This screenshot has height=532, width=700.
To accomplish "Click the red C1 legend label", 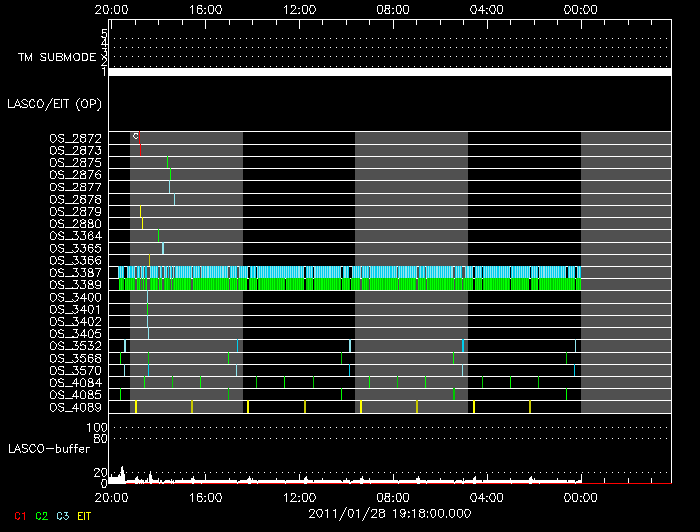I will click(20, 516).
